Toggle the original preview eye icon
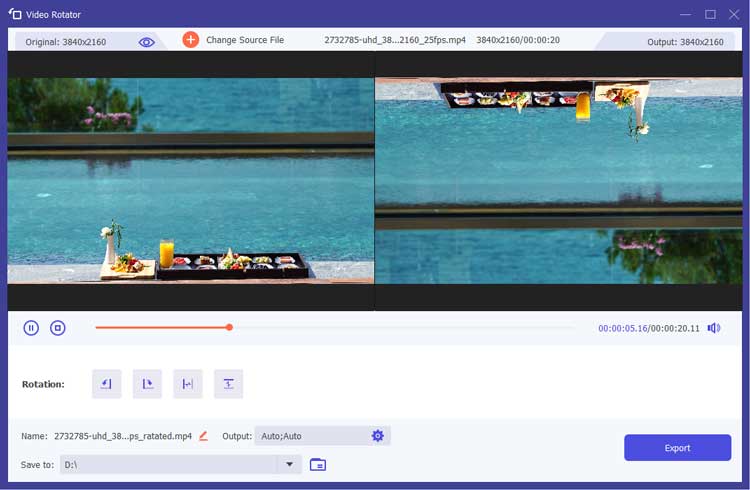 pyautogui.click(x=146, y=42)
